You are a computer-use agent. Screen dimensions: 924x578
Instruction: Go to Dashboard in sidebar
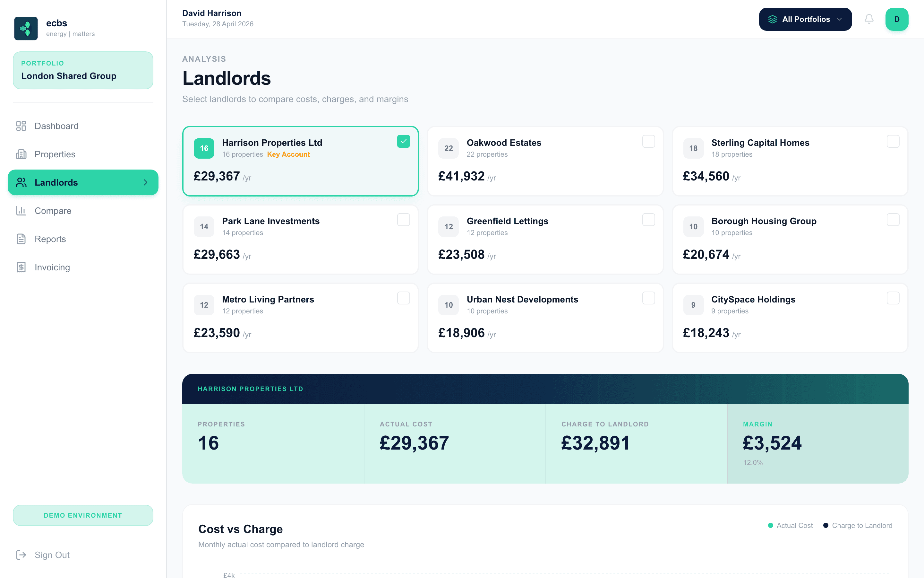coord(83,126)
